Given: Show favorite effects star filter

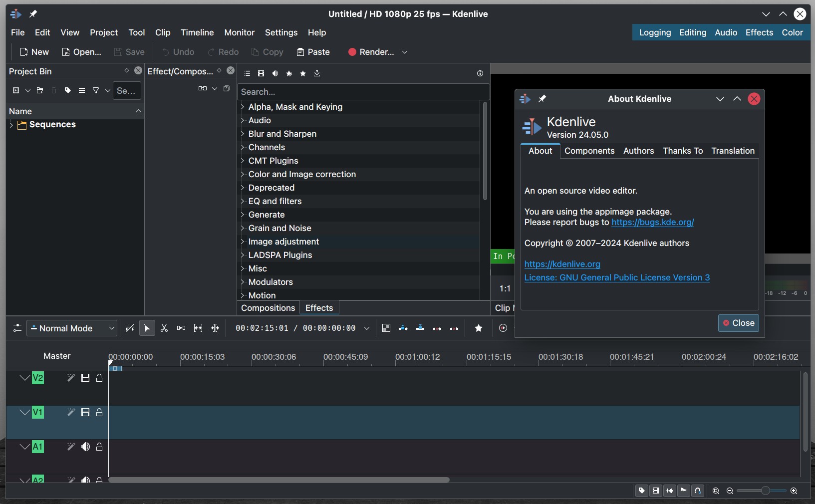Looking at the screenshot, I should (x=303, y=73).
